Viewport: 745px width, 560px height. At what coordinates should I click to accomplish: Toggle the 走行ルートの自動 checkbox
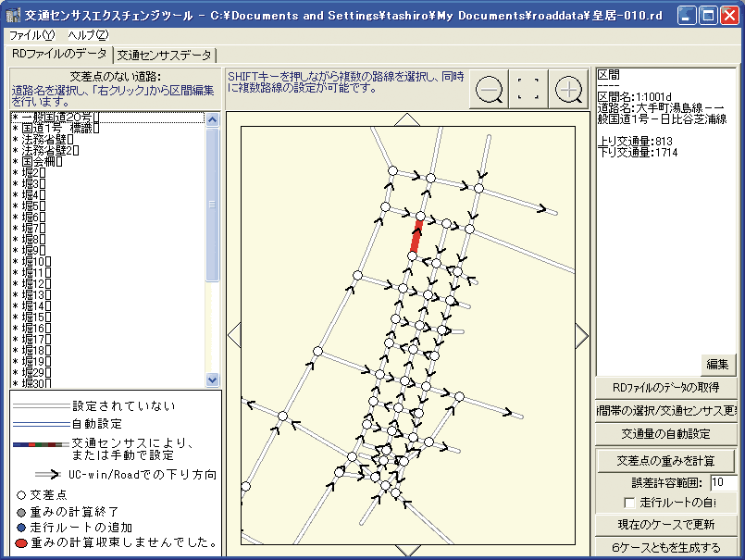(x=629, y=503)
